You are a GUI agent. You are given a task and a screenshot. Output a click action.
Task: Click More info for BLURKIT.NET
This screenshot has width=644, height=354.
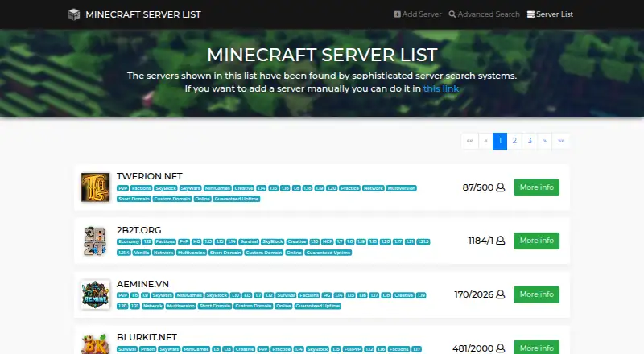[536, 347]
